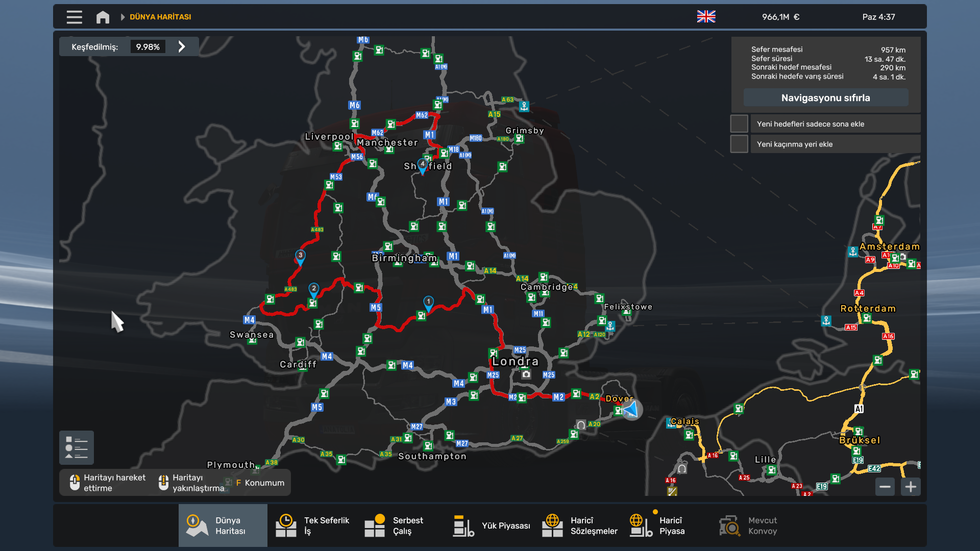980x551 pixels.
Task: Expand the Keşfedilmiş exploration arrow
Action: click(182, 46)
